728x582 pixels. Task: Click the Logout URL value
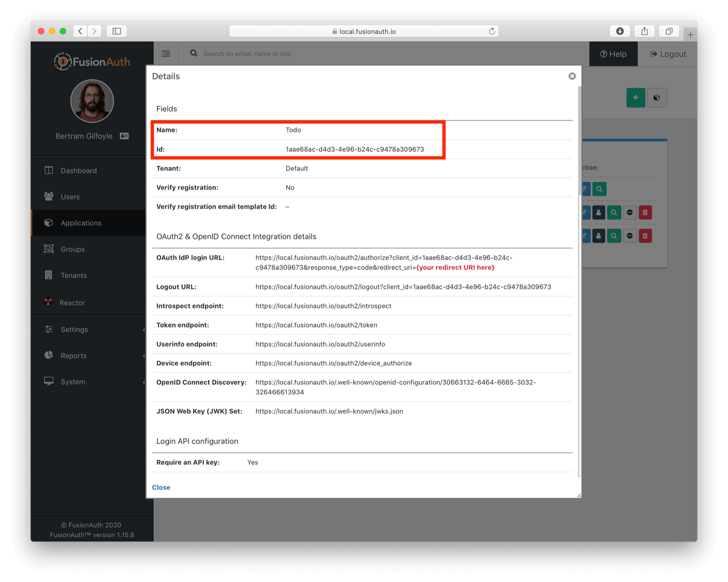403,287
